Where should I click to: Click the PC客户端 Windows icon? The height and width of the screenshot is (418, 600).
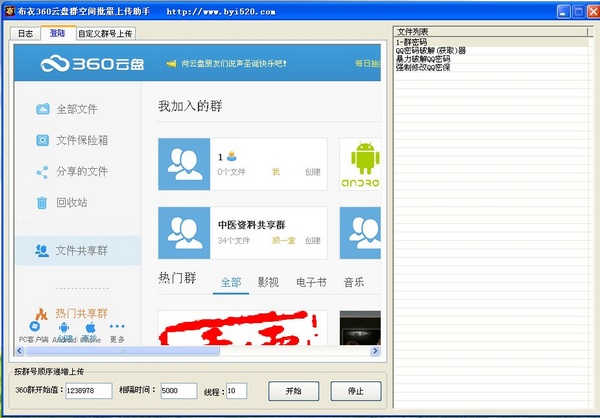pyautogui.click(x=34, y=327)
